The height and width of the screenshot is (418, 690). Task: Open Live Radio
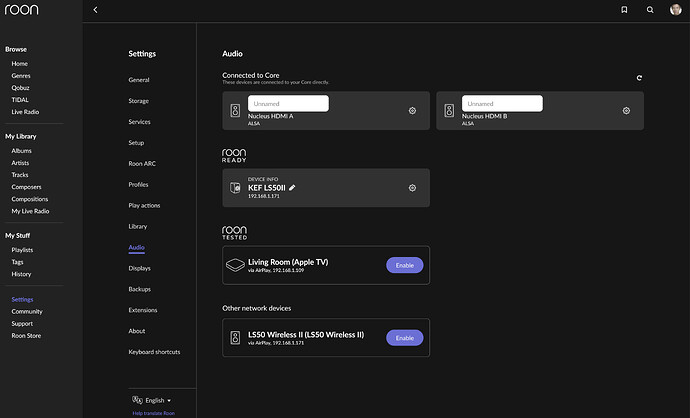coord(25,112)
